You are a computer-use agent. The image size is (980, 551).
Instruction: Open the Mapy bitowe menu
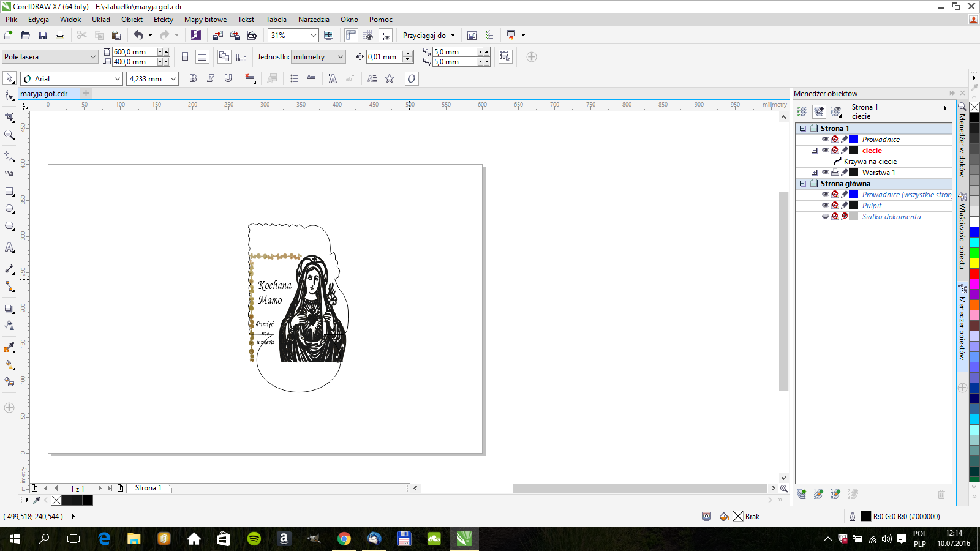click(205, 20)
